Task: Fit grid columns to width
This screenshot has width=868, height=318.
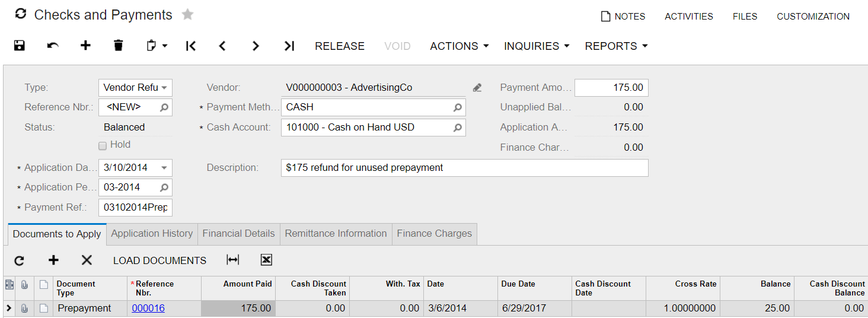Action: (233, 260)
